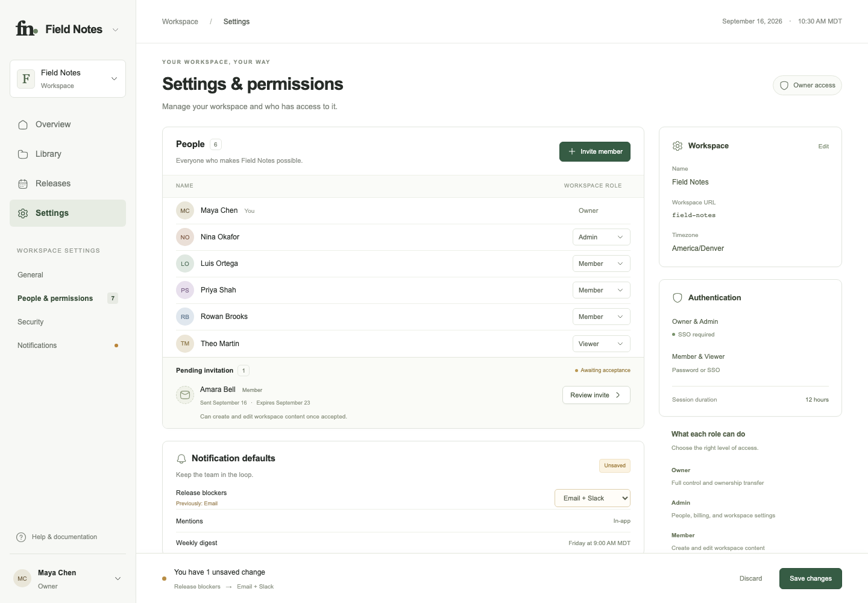The image size is (868, 603).
Task: Open Notifications settings item
Action: [x=68, y=346]
